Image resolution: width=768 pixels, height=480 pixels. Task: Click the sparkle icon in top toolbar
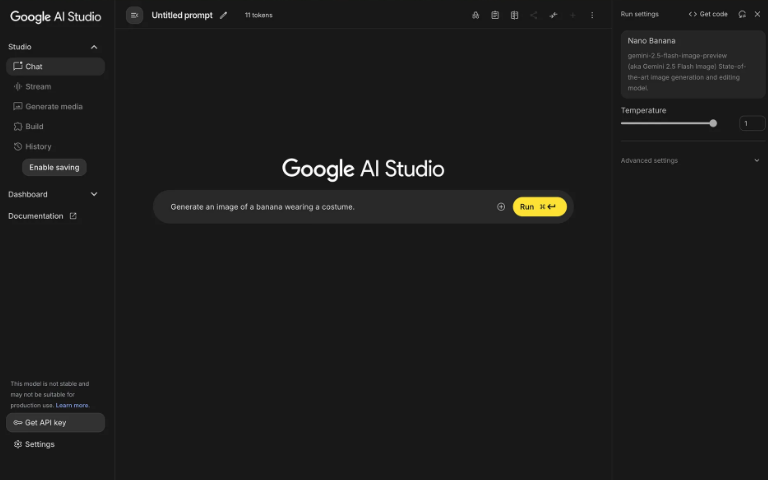click(x=553, y=15)
